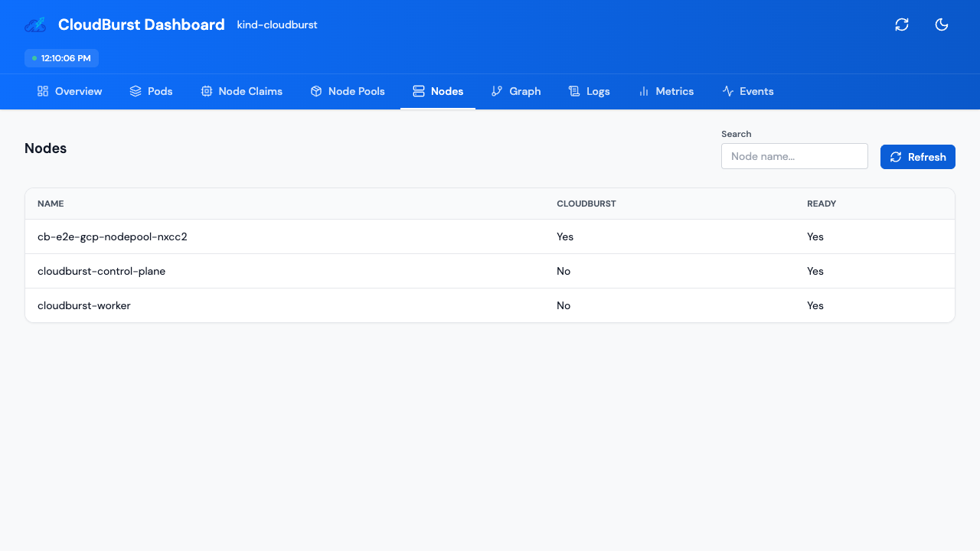Sort by the NAME column header

(51, 204)
